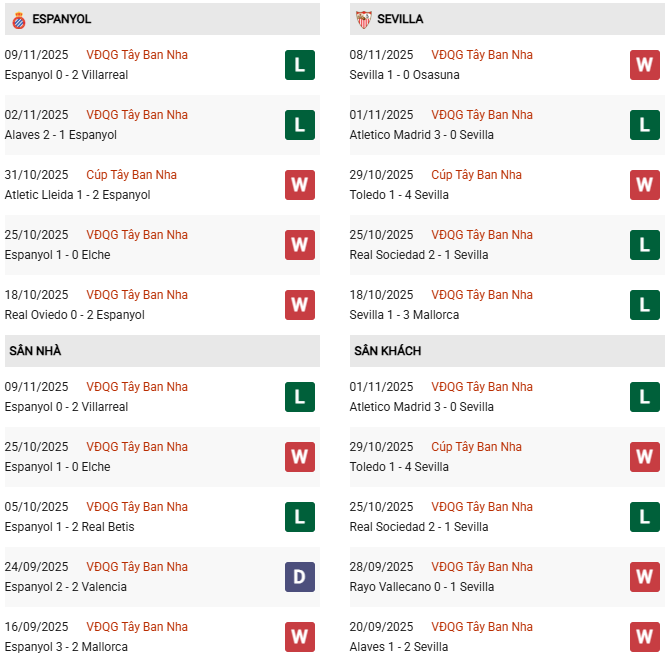666x659 pixels.
Task: Click the 28/09/2025 date for Rayo Vallecano match
Action: point(382,567)
